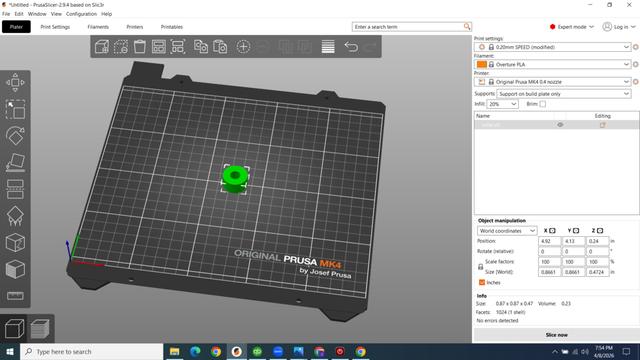
Task: Click the Position X value field
Action: pyautogui.click(x=549, y=241)
